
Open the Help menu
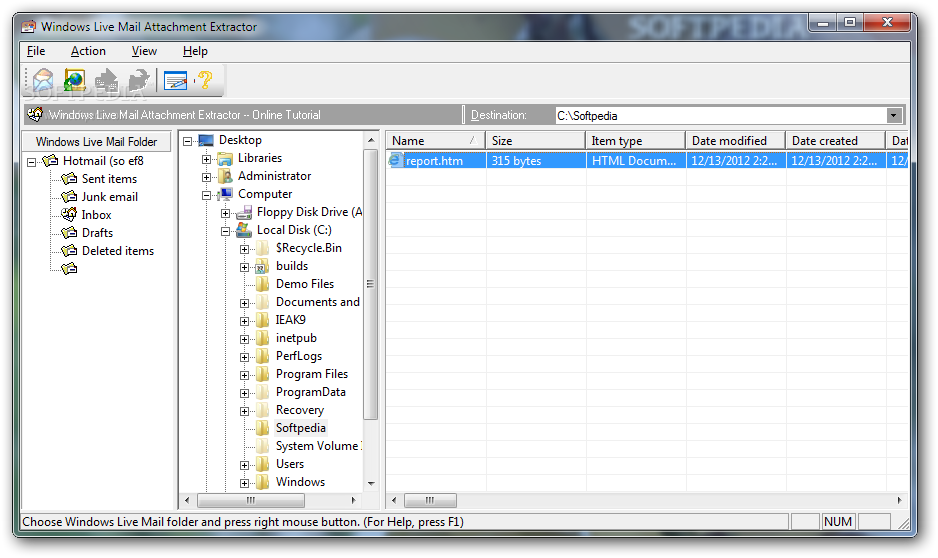[195, 51]
